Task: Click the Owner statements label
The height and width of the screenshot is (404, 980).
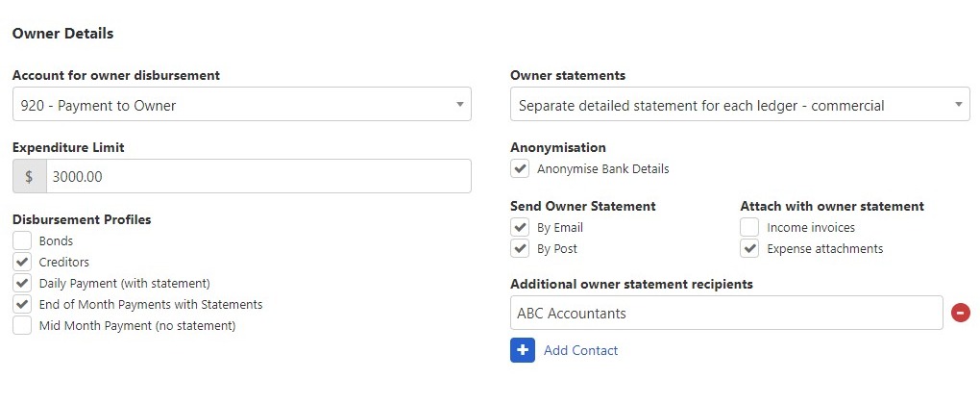Action: point(568,76)
